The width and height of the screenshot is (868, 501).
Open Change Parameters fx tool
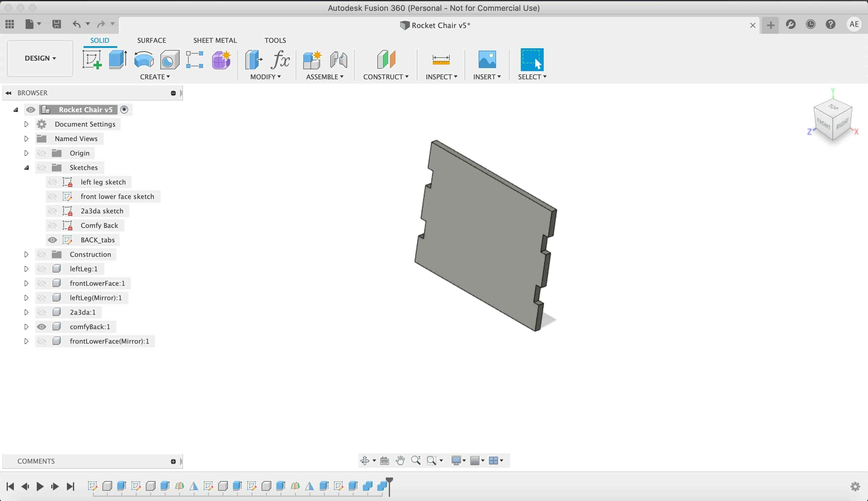click(x=280, y=59)
